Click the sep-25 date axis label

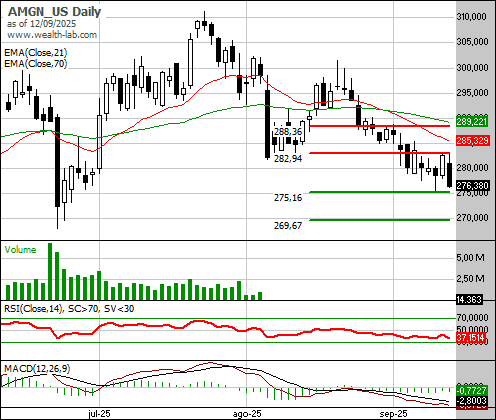point(394,414)
